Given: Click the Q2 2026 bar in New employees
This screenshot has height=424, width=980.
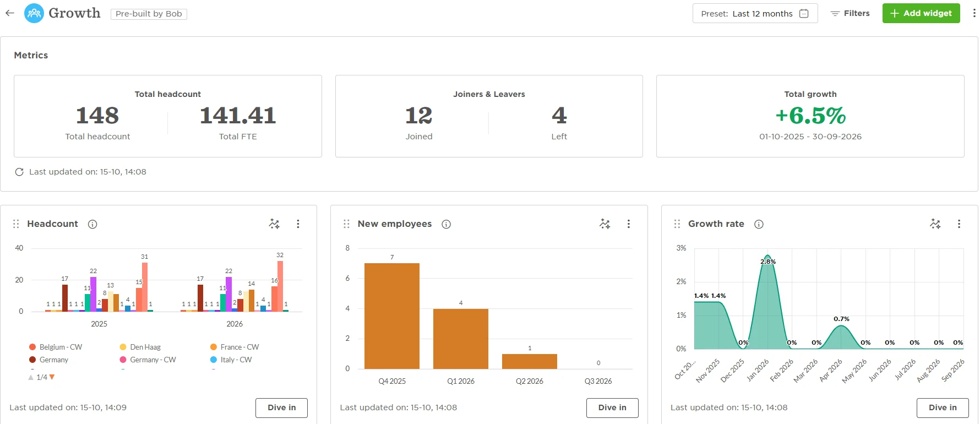Looking at the screenshot, I should [x=530, y=361].
